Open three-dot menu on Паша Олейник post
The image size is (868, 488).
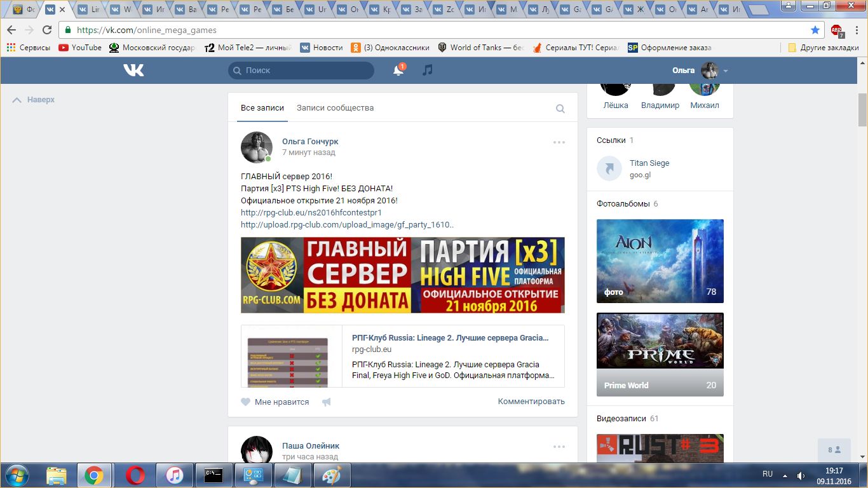[x=559, y=447]
